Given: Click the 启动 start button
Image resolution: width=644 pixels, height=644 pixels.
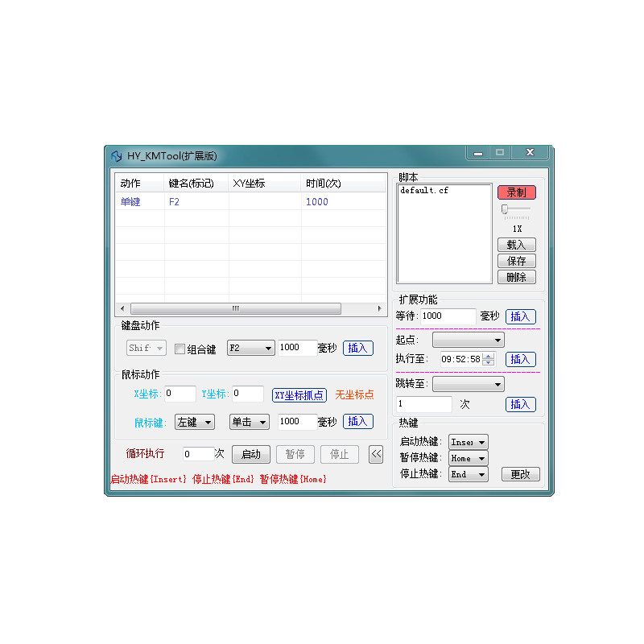Looking at the screenshot, I should click(251, 454).
